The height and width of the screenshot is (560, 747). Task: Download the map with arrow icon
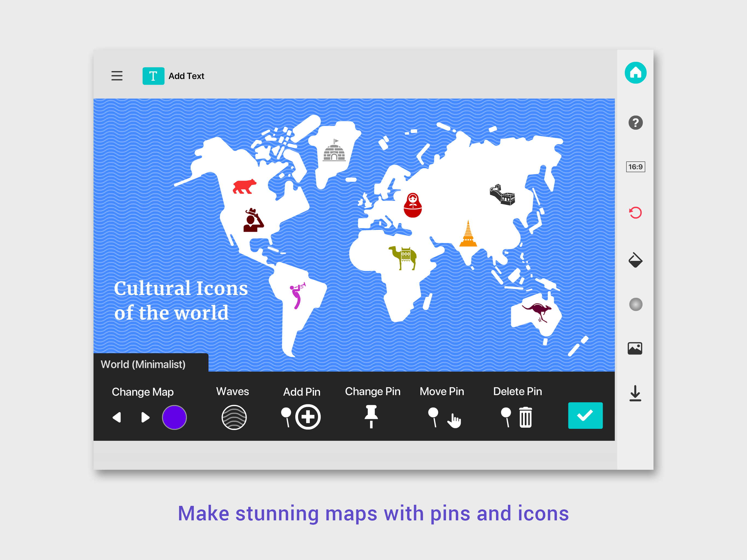coord(635,393)
